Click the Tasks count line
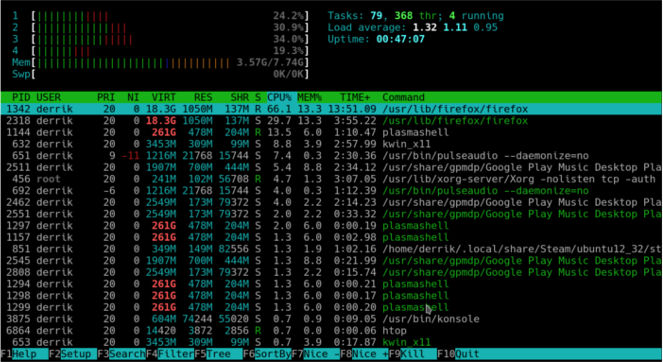 pos(416,16)
